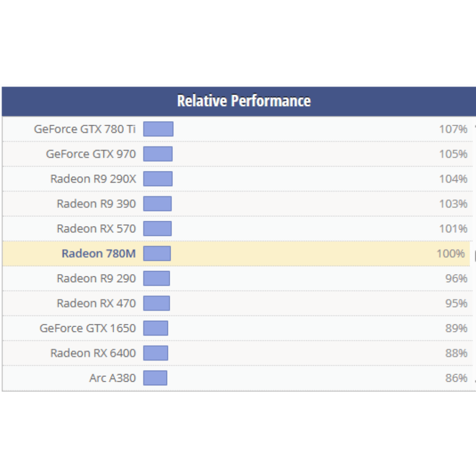Click the Arc A380 link

click(x=112, y=378)
